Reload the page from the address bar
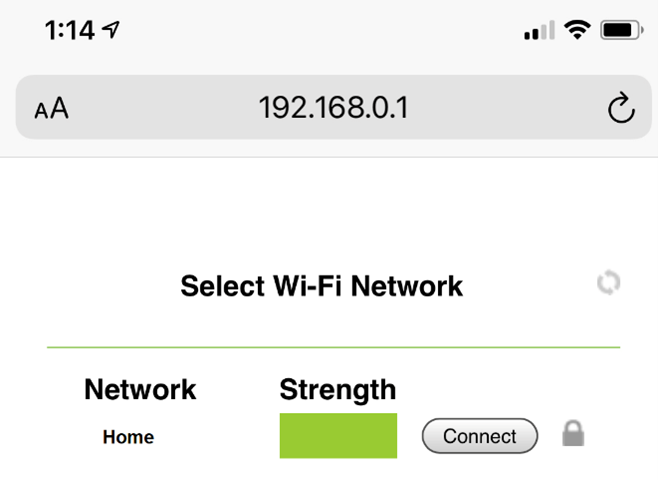This screenshot has width=658, height=480. coord(621,107)
